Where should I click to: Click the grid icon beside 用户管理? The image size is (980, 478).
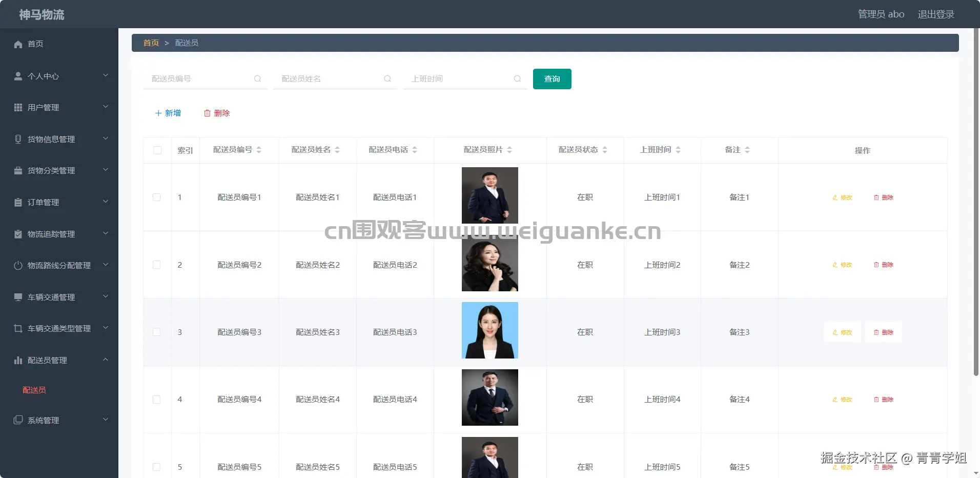click(18, 107)
